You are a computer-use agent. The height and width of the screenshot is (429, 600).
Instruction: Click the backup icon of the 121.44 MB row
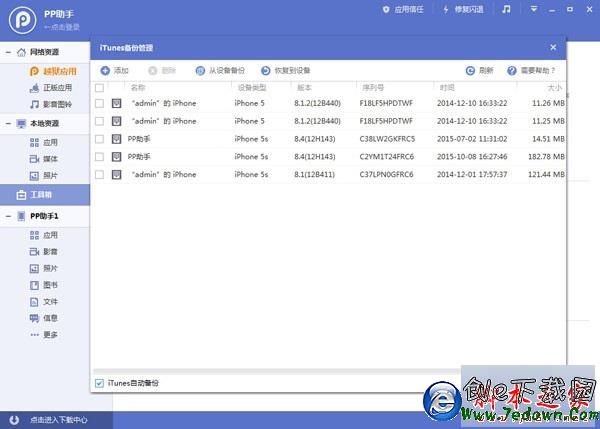[x=116, y=175]
